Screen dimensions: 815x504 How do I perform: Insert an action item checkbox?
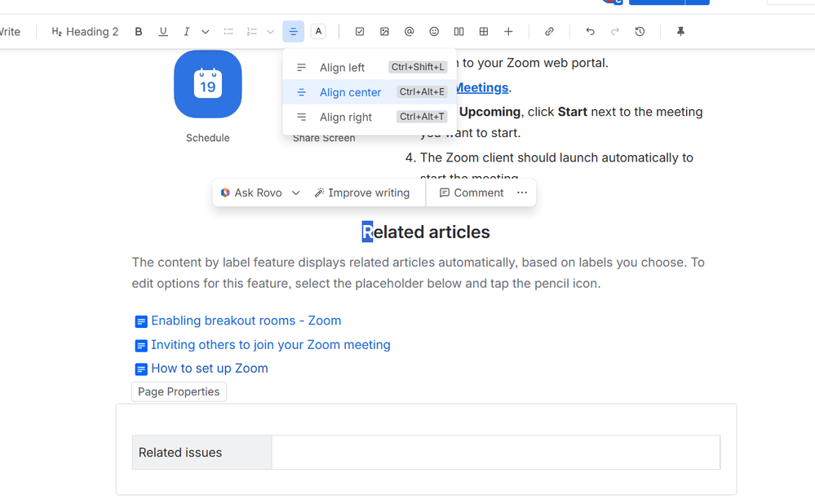(x=359, y=31)
